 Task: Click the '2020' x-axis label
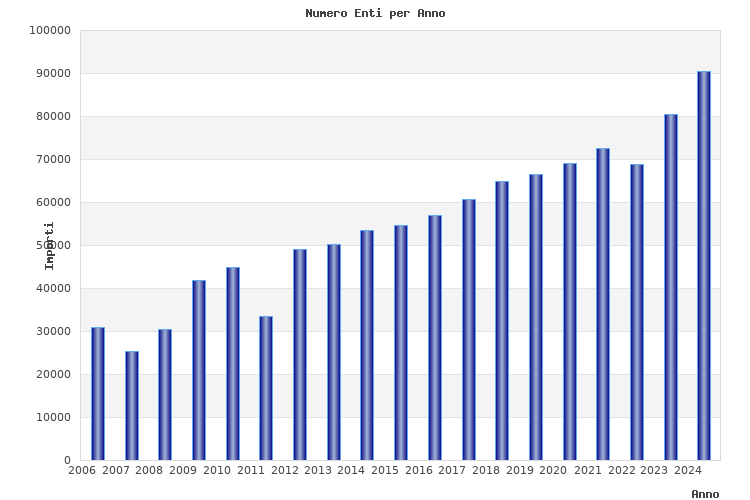(553, 470)
